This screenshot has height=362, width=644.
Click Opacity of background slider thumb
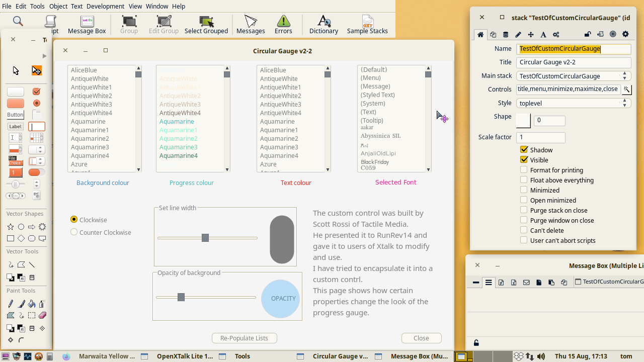181,297
